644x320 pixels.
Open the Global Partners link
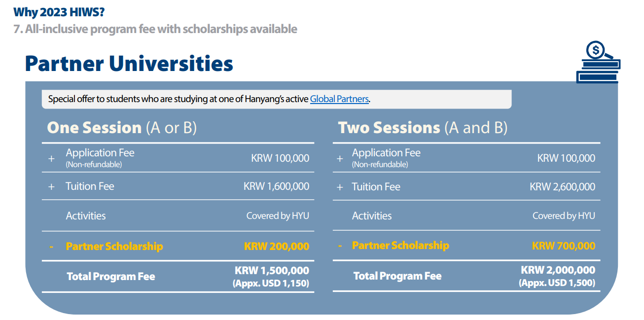(x=339, y=99)
